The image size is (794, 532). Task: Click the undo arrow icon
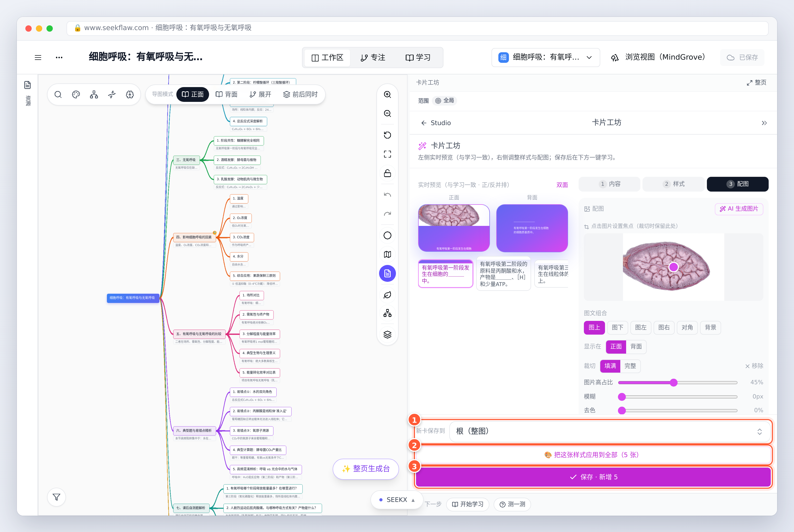pyautogui.click(x=387, y=195)
